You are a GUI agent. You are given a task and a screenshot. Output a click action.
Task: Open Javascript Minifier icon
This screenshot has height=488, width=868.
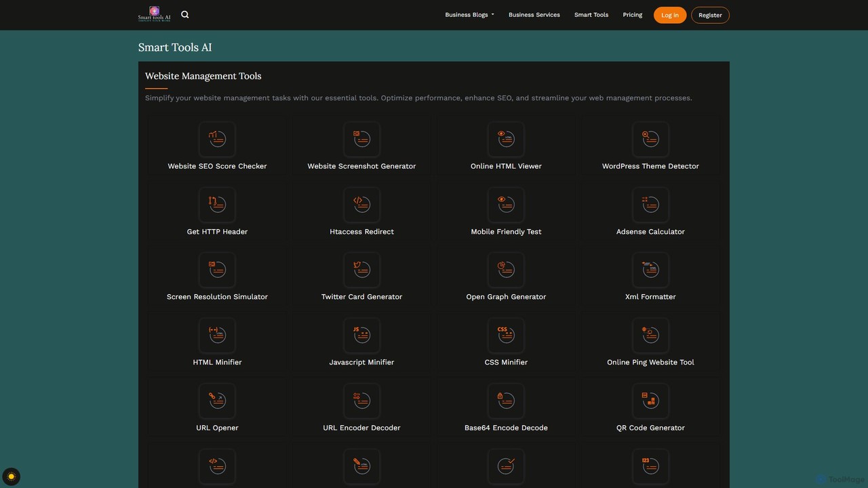tap(361, 335)
